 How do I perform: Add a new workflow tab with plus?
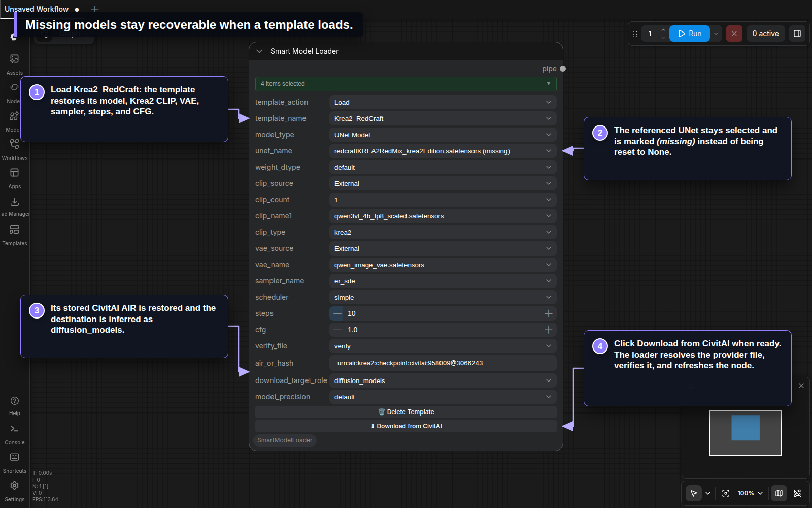(94, 9)
